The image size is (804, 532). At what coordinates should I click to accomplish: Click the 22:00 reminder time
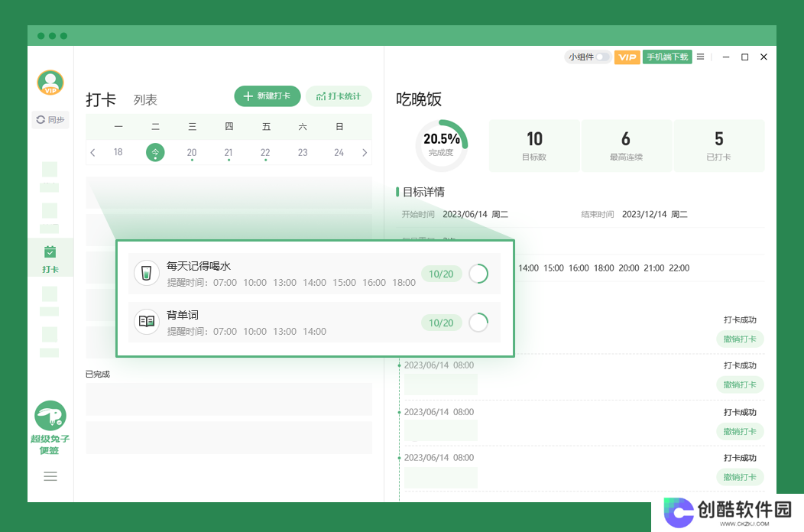[x=679, y=268]
